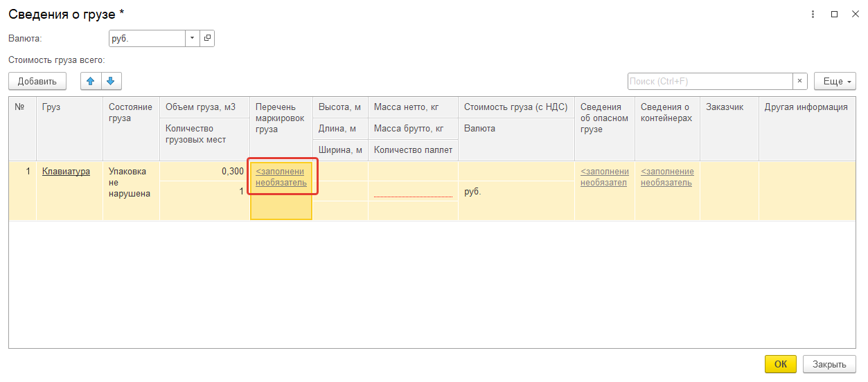Screen dimensions: 868x382
Task: Open the marking list link in Клавиатура row
Action: click(x=281, y=177)
